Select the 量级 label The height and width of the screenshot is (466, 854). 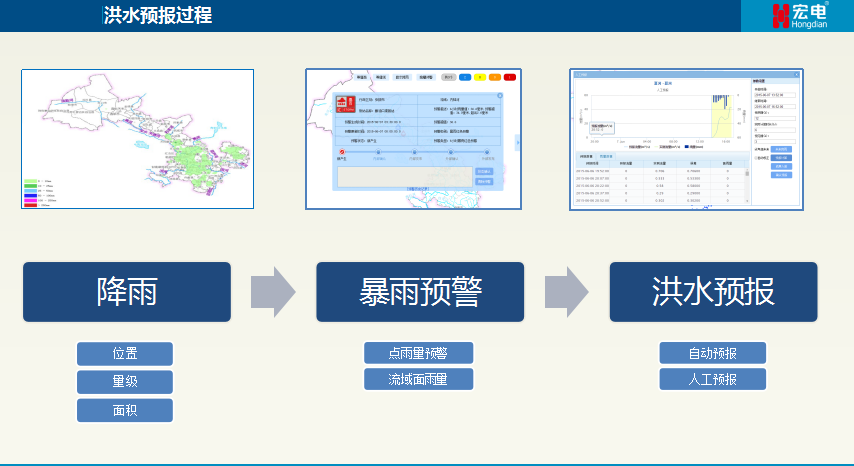click(125, 382)
